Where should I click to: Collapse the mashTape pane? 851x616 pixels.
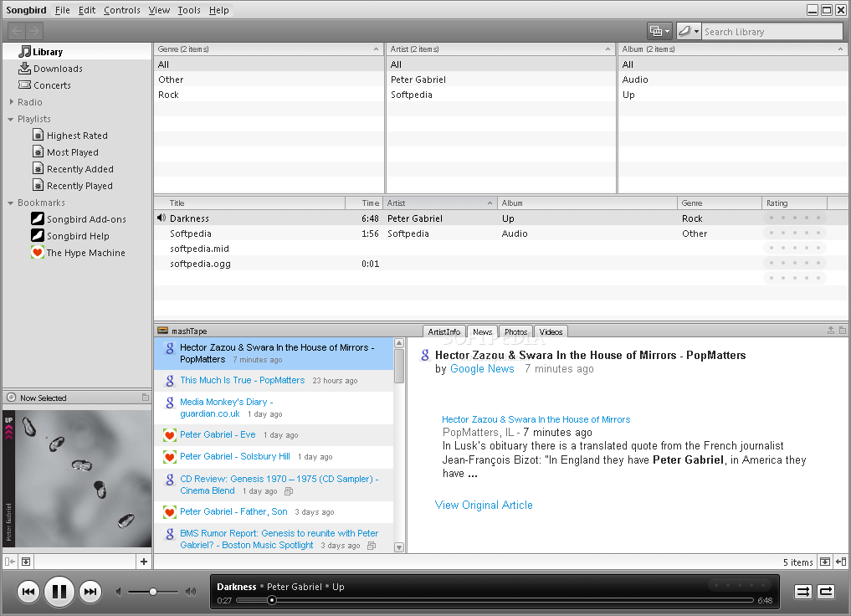click(830, 331)
